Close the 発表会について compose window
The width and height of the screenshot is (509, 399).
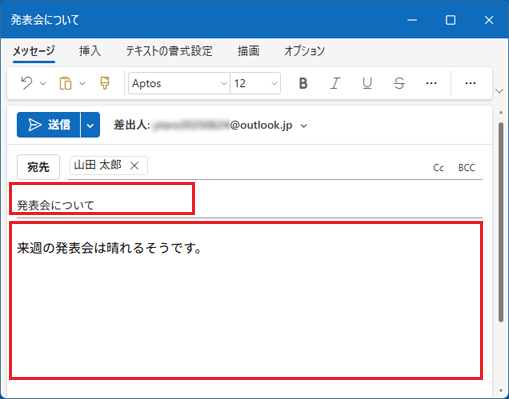[x=489, y=20]
